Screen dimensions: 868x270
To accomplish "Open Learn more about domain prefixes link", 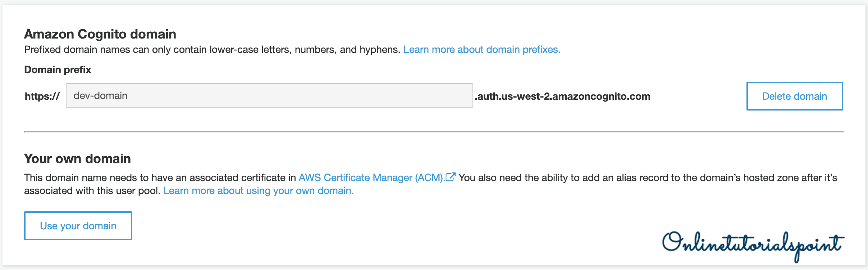I will (481, 50).
